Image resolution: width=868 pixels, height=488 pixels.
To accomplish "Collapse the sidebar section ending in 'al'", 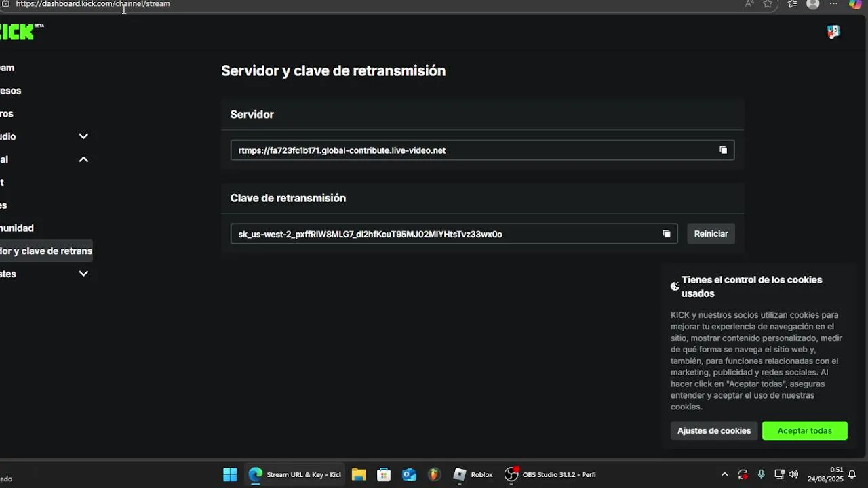I will tap(83, 159).
